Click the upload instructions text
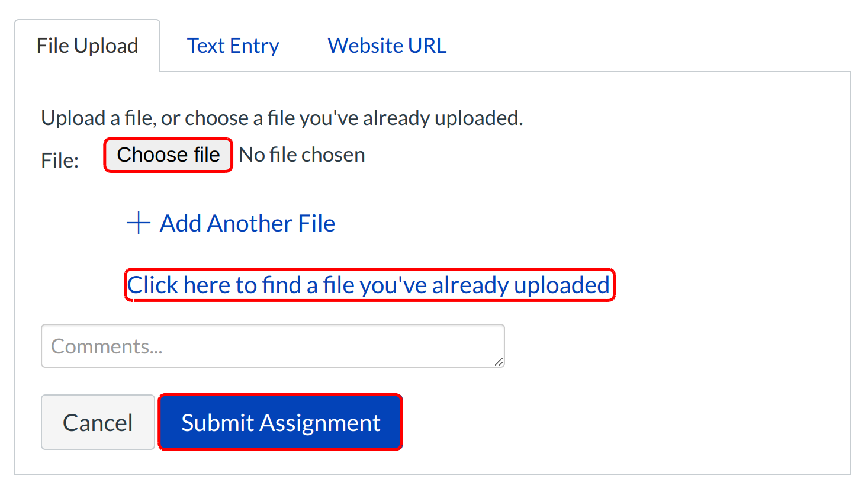 coord(282,118)
